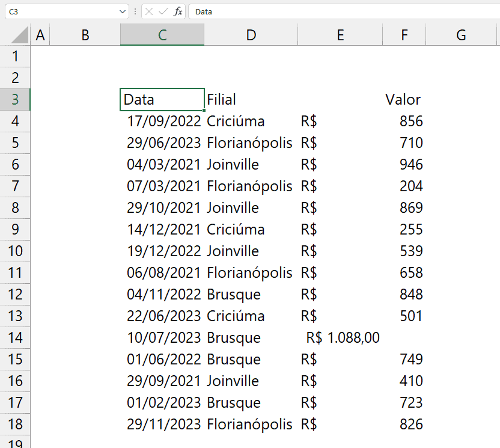This screenshot has width=500, height=448.
Task: Click the formula bar containing Data
Action: (344, 12)
